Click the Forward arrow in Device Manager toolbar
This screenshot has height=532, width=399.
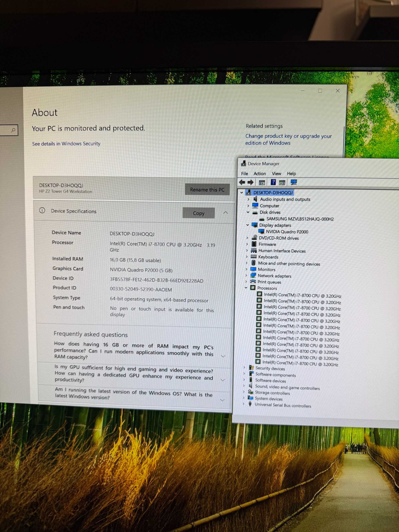point(250,182)
